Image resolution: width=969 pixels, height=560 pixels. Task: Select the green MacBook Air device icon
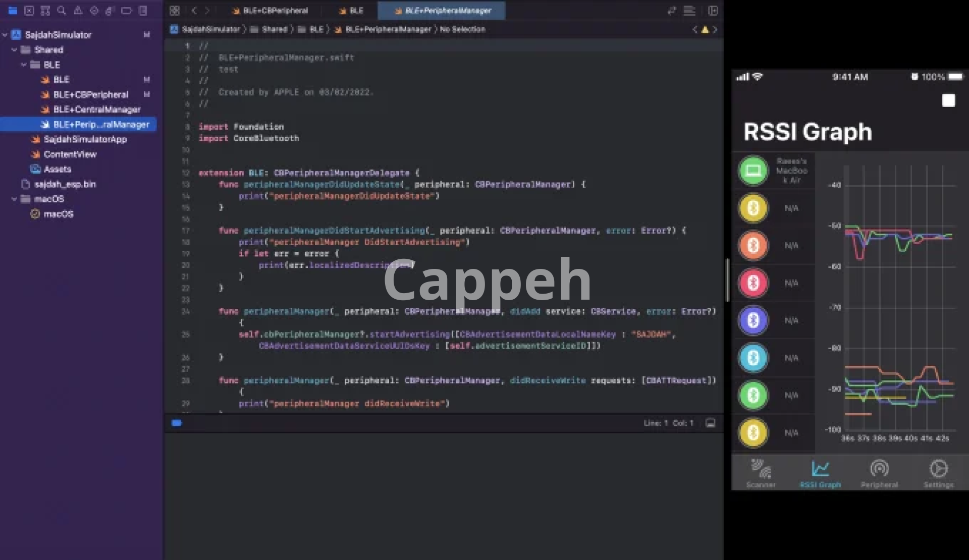coord(753,171)
